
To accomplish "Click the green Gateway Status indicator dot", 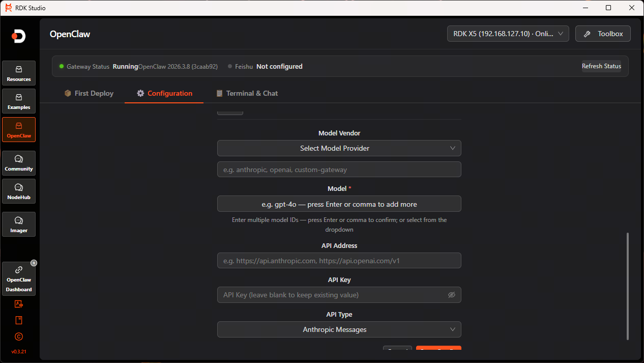I will [x=62, y=66].
